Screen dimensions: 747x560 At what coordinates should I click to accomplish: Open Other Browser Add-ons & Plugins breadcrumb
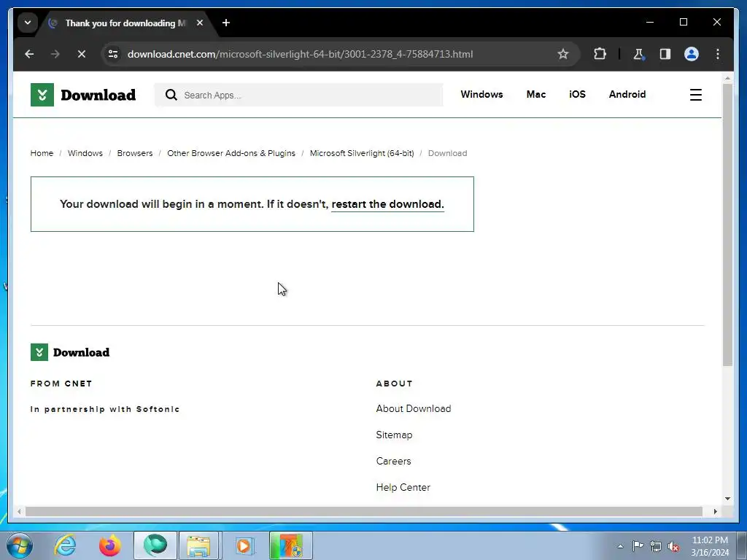[231, 153]
